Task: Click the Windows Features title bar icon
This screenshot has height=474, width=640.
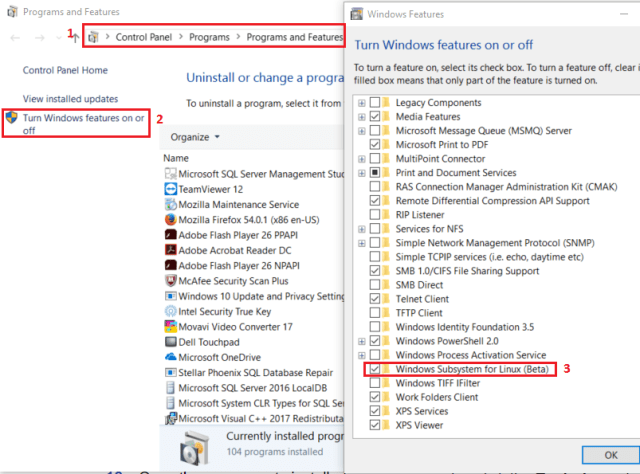Action: tap(357, 14)
